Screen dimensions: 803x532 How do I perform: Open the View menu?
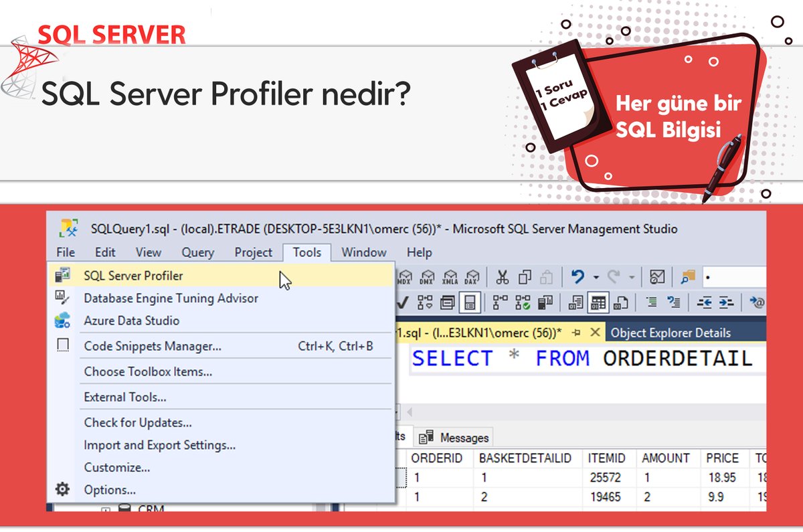148,252
